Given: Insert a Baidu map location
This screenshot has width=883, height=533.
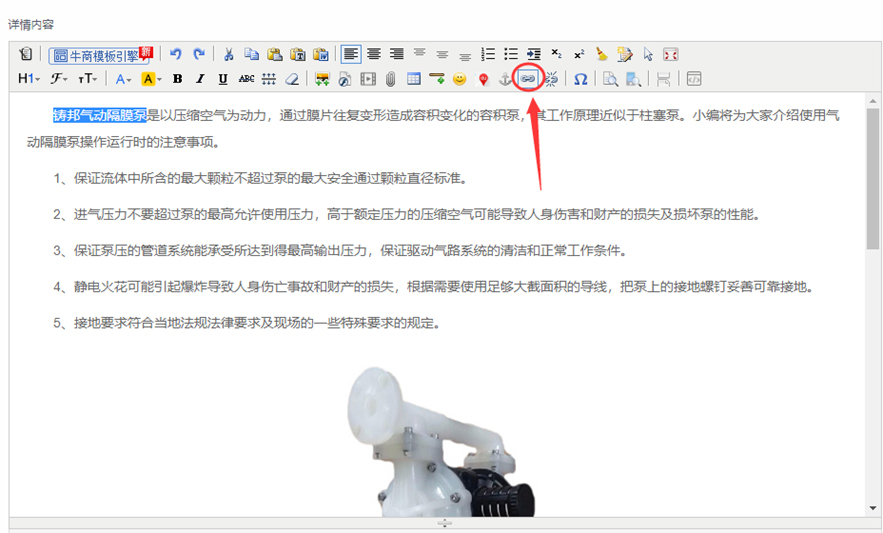Looking at the screenshot, I should point(483,79).
